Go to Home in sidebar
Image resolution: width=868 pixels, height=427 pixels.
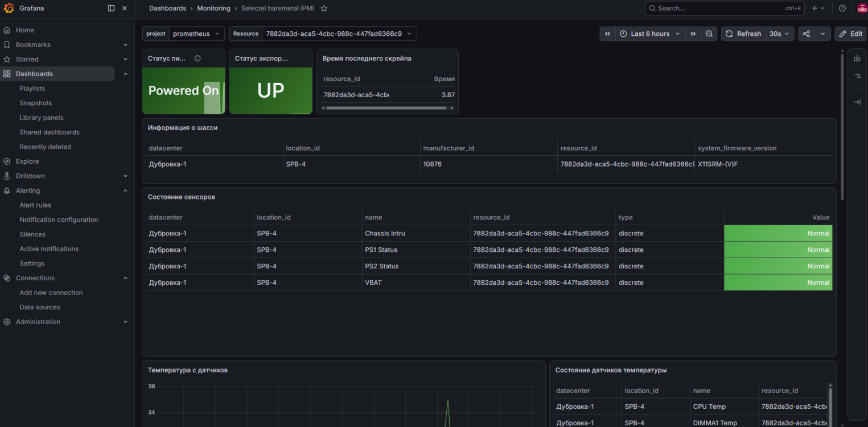point(25,30)
